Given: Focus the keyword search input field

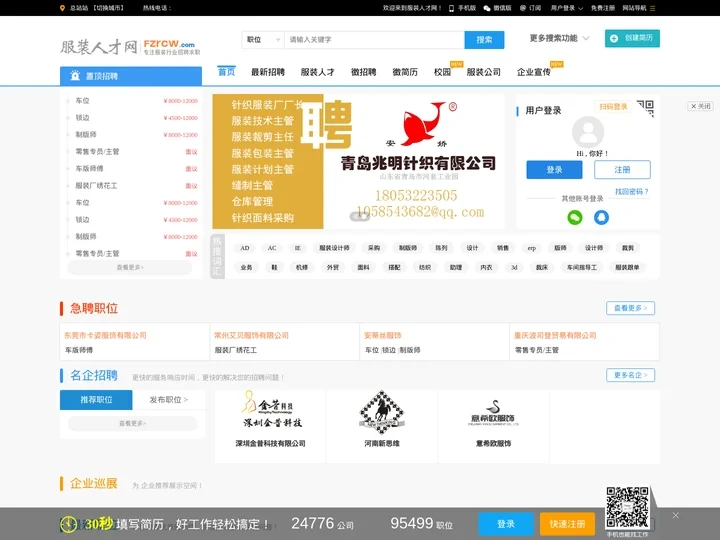Looking at the screenshot, I should coord(374,40).
